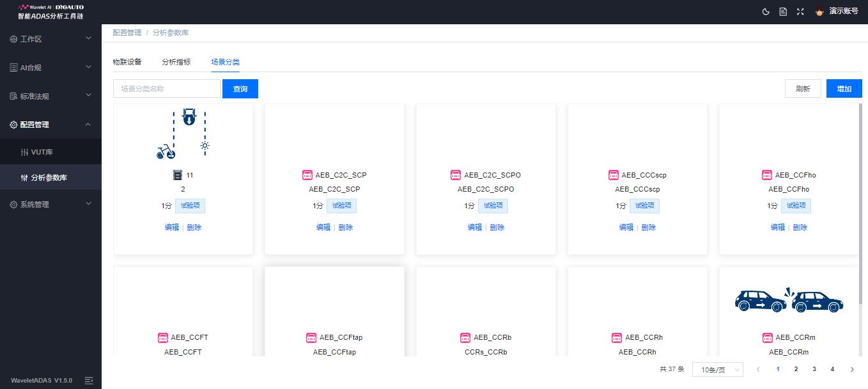Open the VUT库 submenu item
The height and width of the screenshot is (389, 868).
[x=50, y=152]
